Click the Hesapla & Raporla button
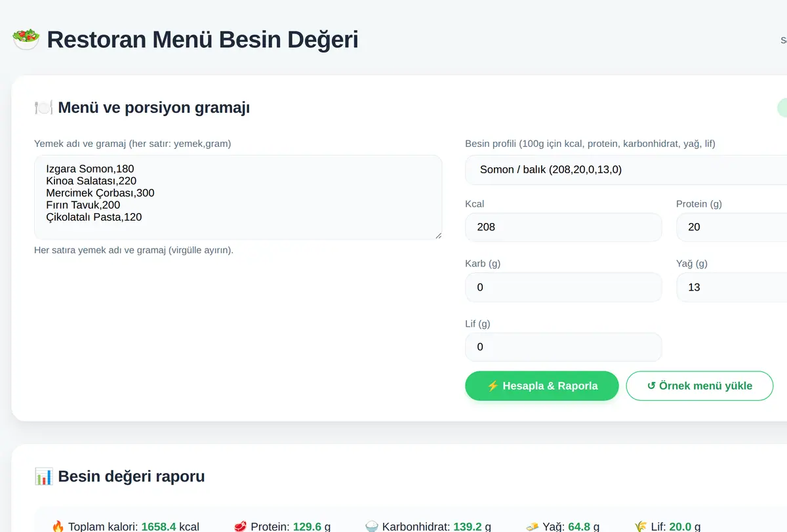787x532 pixels. [542, 386]
